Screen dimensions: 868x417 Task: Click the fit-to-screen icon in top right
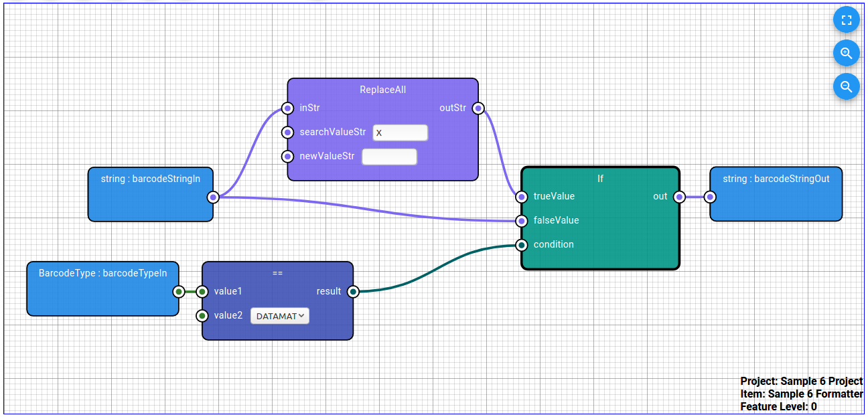point(846,19)
